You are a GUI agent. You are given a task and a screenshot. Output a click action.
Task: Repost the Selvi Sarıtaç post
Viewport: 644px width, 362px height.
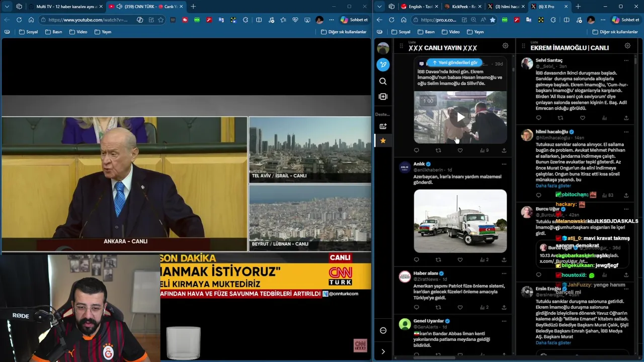(x=560, y=118)
